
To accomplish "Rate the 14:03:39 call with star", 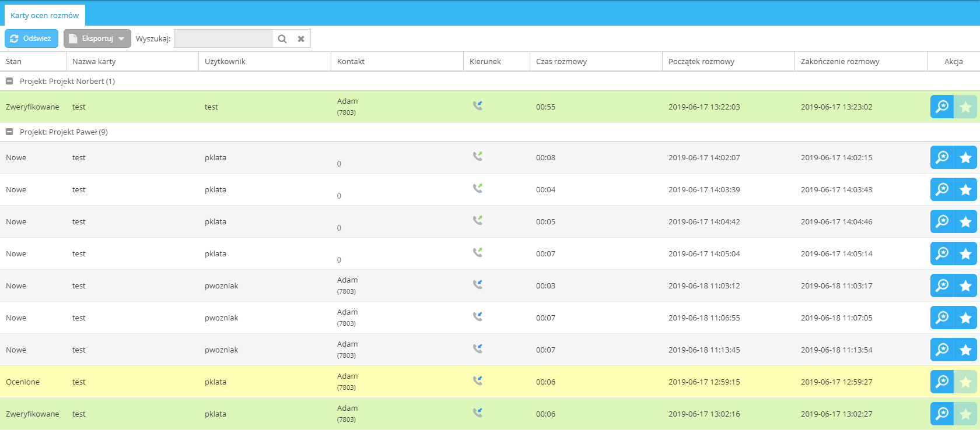I will pyautogui.click(x=965, y=189).
